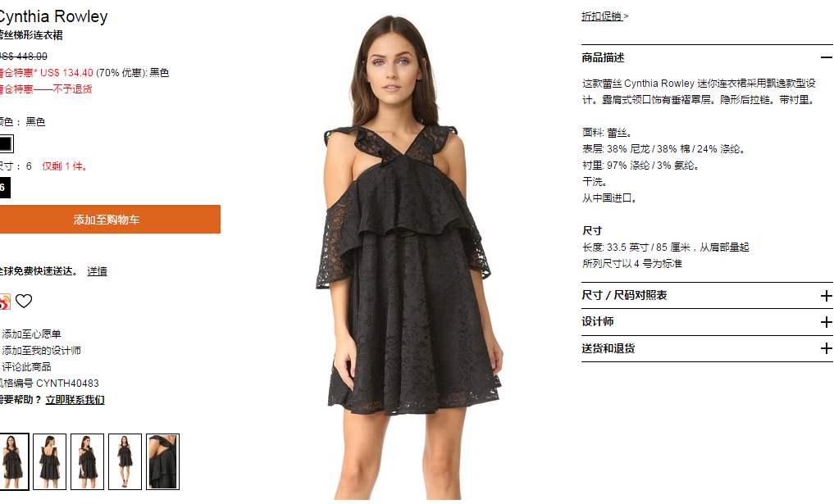This screenshot has width=834, height=504.
Task: View the third dress thumbnail
Action: 87,461
